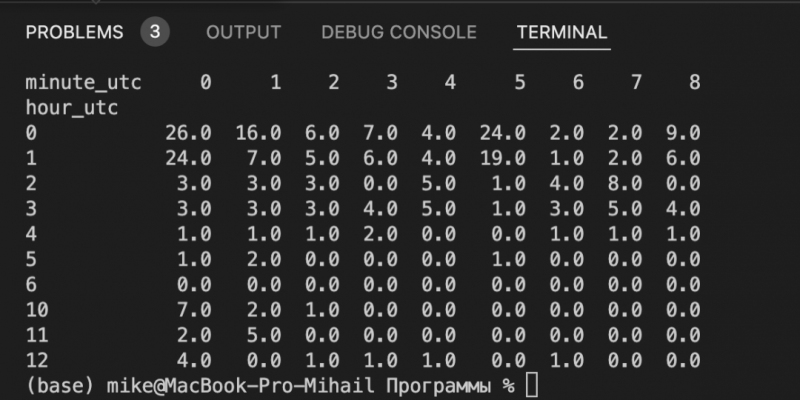Click the minute_utc header text

[x=84, y=83]
